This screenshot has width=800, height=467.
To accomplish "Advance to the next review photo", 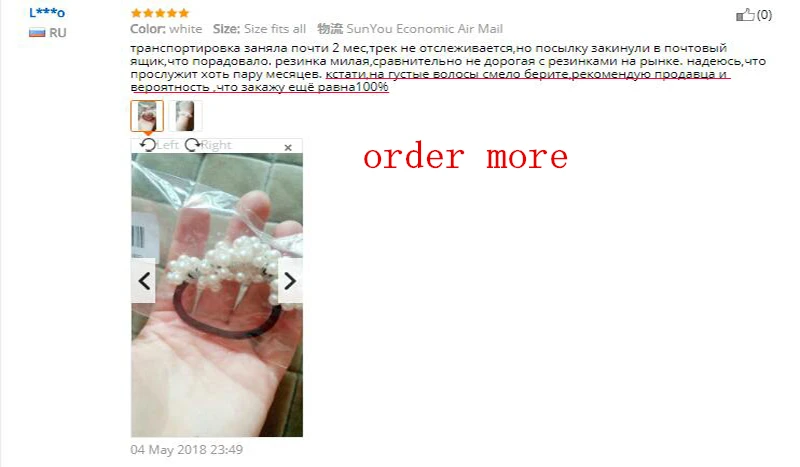I will 290,281.
